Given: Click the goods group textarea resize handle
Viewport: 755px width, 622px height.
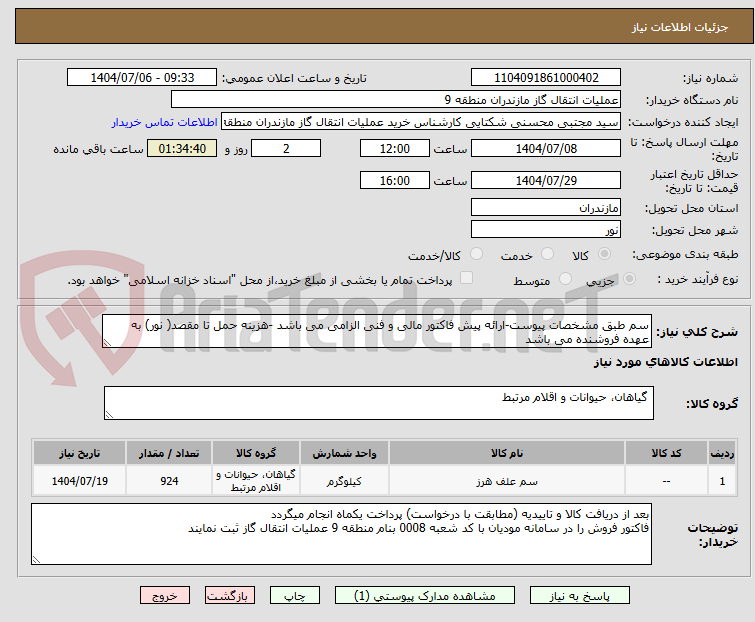Looking at the screenshot, I should click(x=109, y=415).
